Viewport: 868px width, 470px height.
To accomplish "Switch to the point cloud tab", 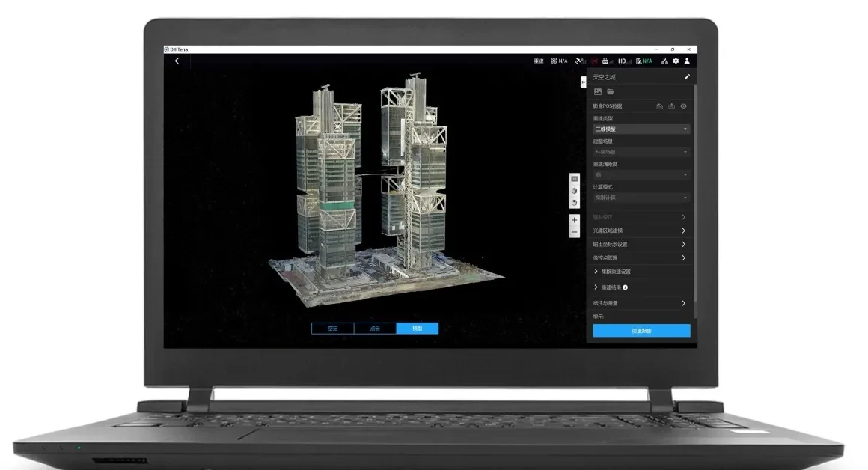I will point(374,328).
